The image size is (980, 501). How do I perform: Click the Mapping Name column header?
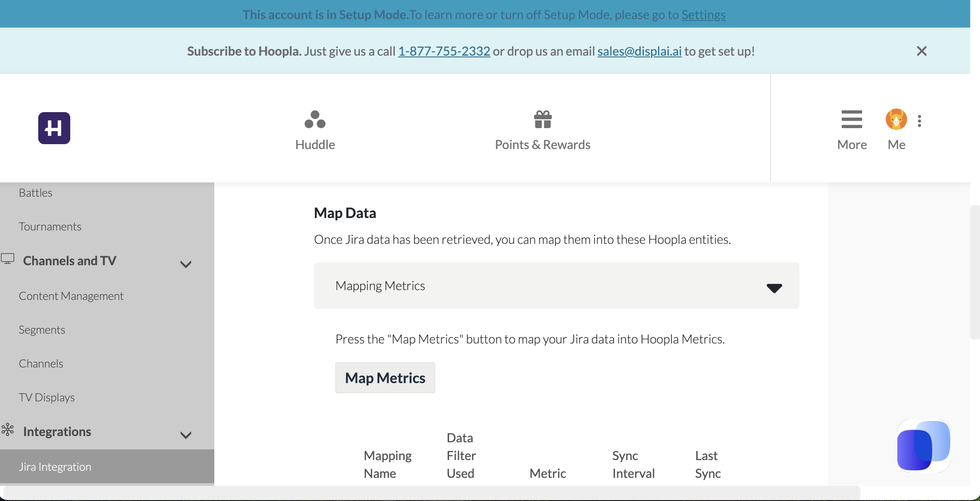coord(388,464)
